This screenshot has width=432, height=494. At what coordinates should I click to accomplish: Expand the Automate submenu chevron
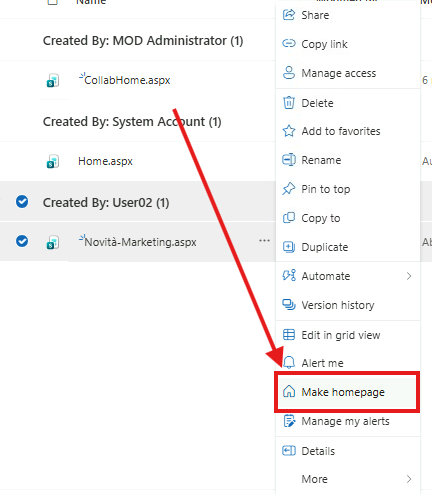pyautogui.click(x=409, y=276)
